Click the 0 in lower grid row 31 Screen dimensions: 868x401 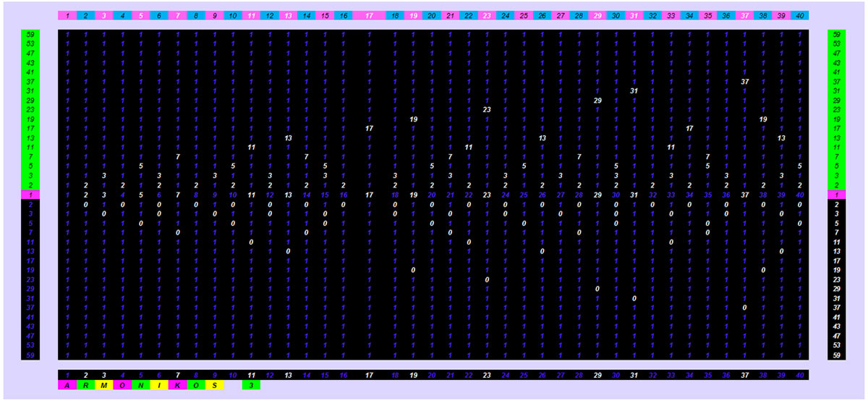pos(634,298)
